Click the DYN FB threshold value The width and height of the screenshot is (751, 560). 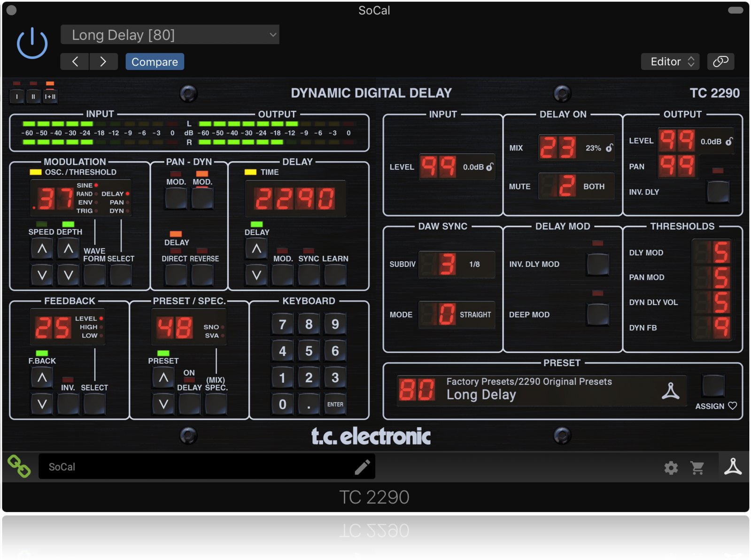point(712,328)
